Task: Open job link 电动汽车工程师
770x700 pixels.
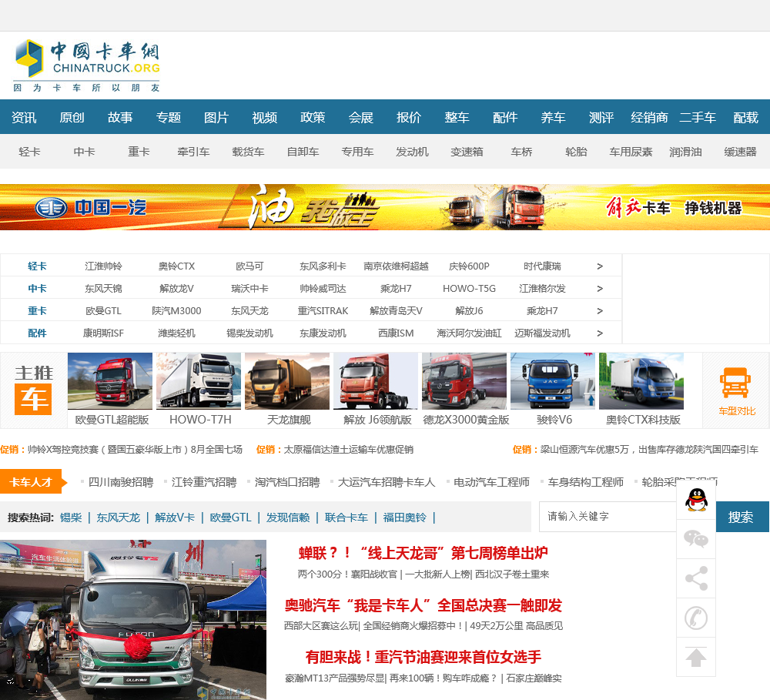Action: click(491, 482)
